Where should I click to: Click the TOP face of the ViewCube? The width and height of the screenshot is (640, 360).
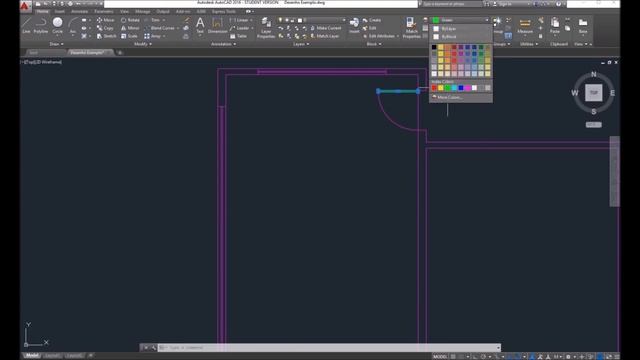point(593,93)
